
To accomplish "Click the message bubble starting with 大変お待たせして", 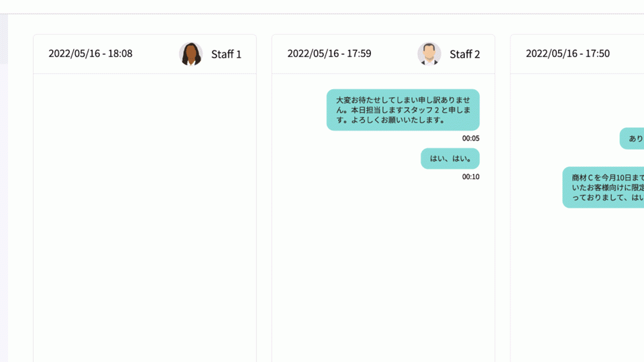I will coord(403,110).
